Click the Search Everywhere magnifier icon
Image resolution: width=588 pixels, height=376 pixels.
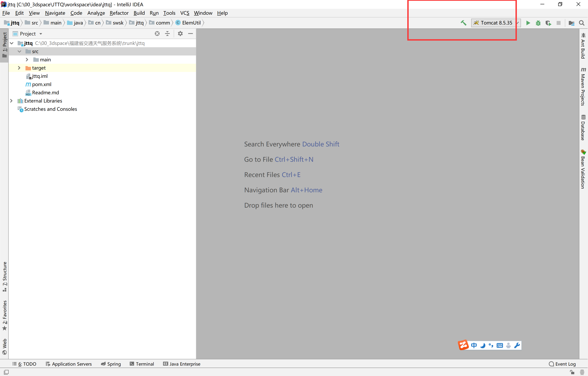tap(582, 23)
